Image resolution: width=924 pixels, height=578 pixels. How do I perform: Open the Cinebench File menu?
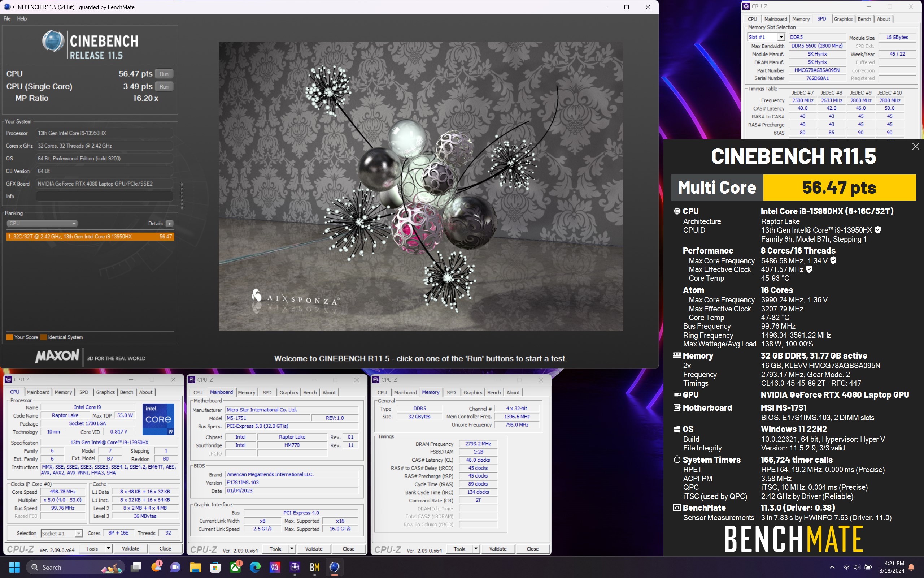pos(7,18)
